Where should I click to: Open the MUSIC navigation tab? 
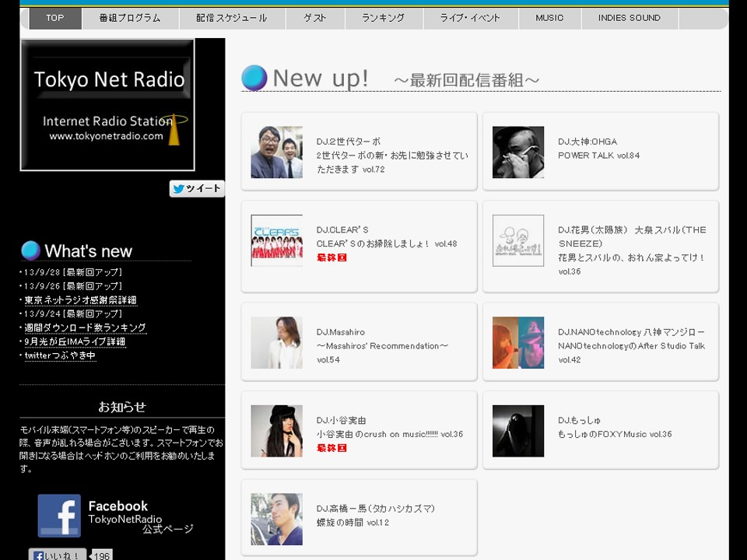click(549, 18)
